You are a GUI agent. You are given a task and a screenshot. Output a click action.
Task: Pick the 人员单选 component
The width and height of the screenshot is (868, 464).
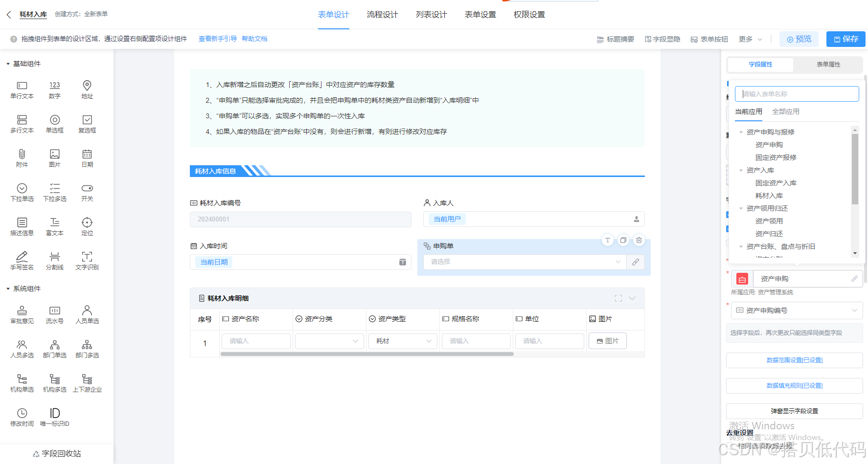point(87,315)
